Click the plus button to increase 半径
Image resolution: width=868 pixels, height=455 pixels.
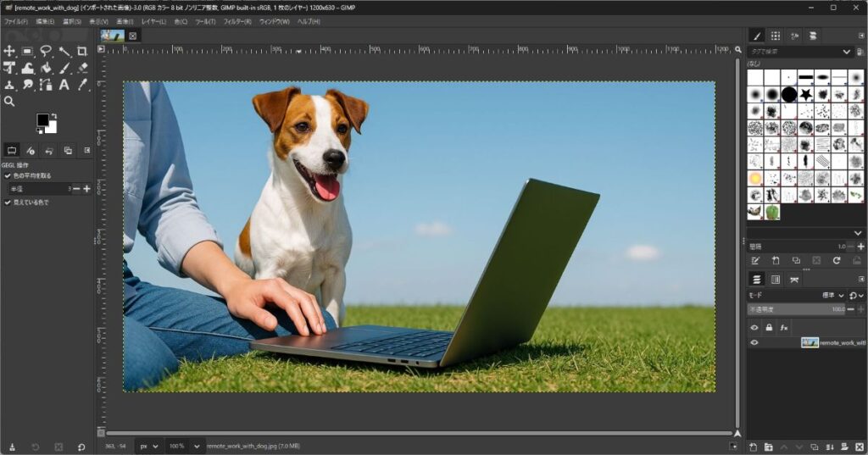(x=86, y=189)
